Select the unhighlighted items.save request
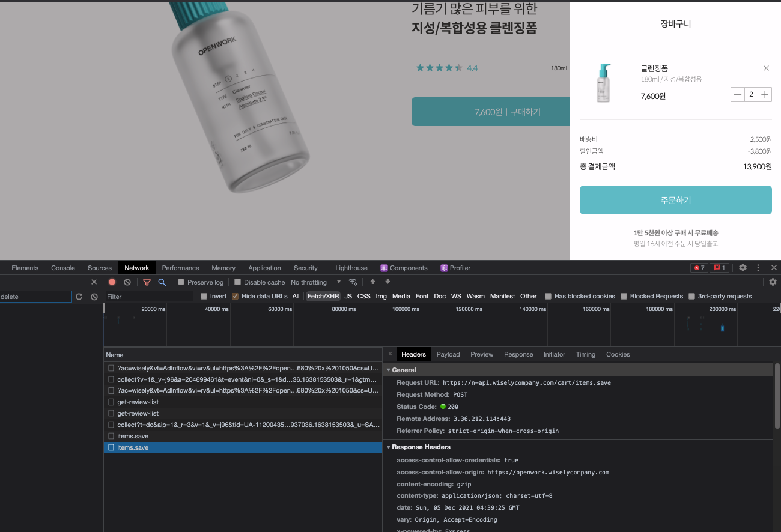The image size is (781, 532). 243,436
